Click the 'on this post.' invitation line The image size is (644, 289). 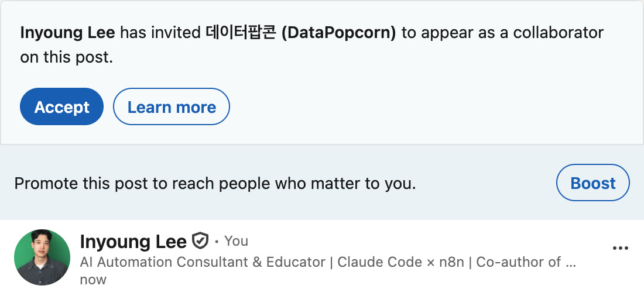tap(67, 58)
